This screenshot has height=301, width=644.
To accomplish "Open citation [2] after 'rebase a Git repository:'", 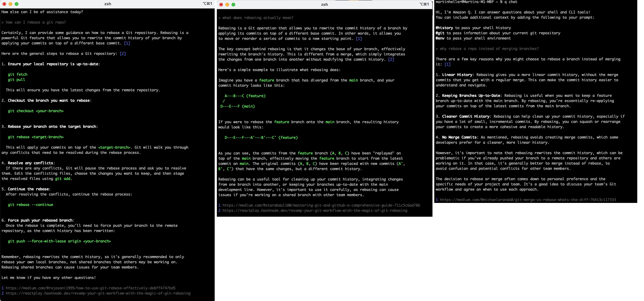I will [x=123, y=54].
